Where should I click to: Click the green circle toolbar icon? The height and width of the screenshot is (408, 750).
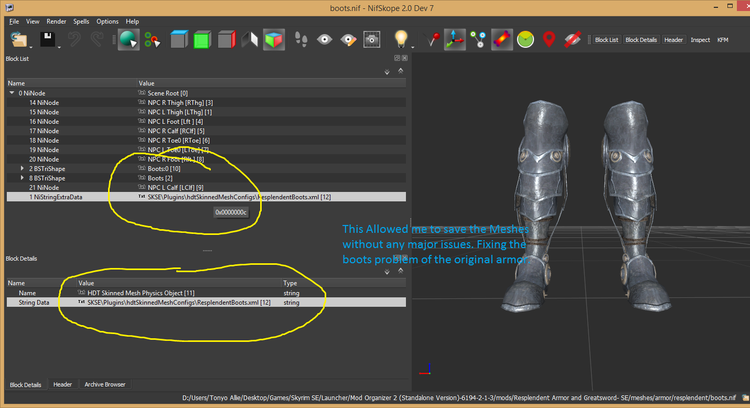525,39
